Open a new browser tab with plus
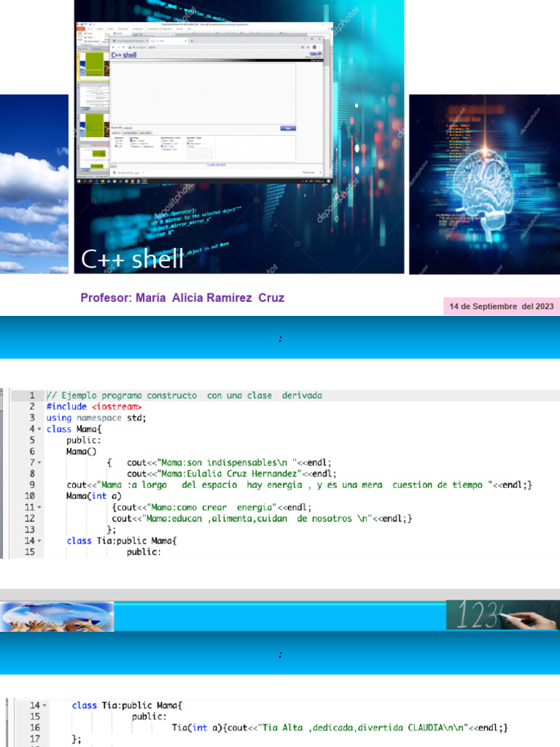Image resolution: width=560 pixels, height=747 pixels. tap(192, 41)
